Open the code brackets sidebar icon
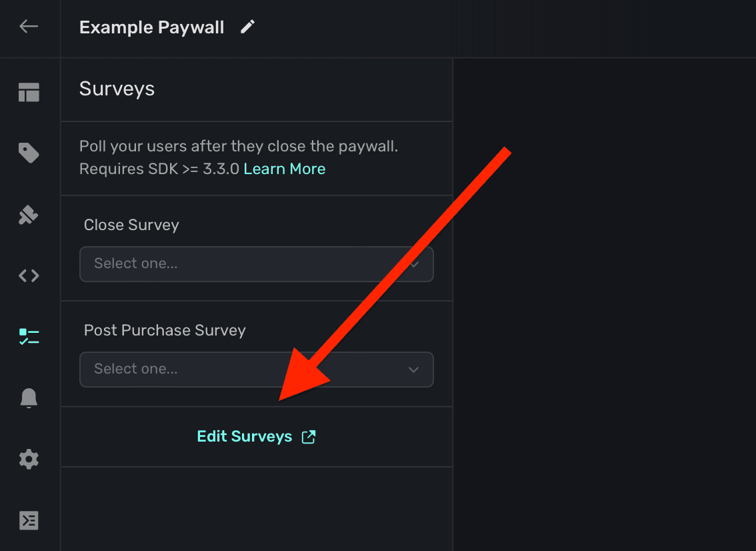 click(29, 275)
